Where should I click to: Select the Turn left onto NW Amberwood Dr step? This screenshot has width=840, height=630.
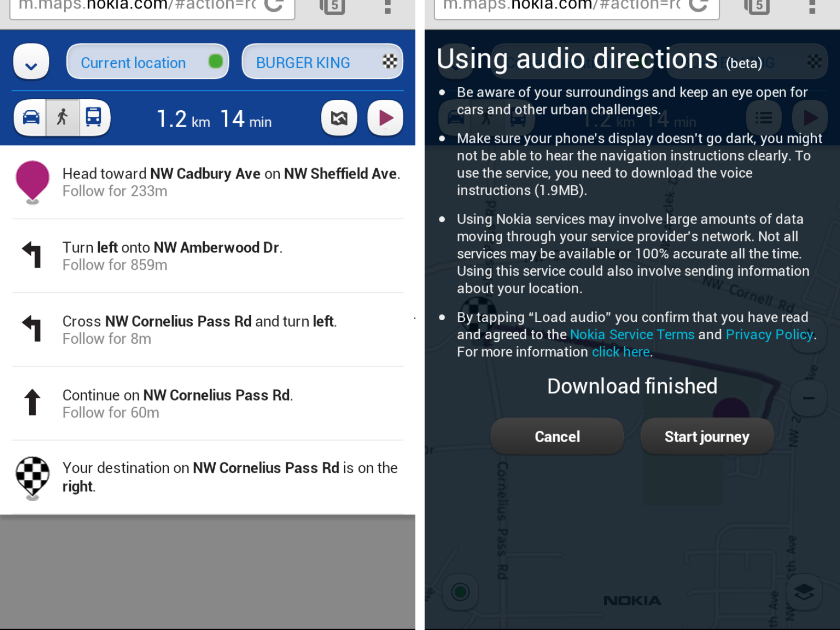click(207, 256)
